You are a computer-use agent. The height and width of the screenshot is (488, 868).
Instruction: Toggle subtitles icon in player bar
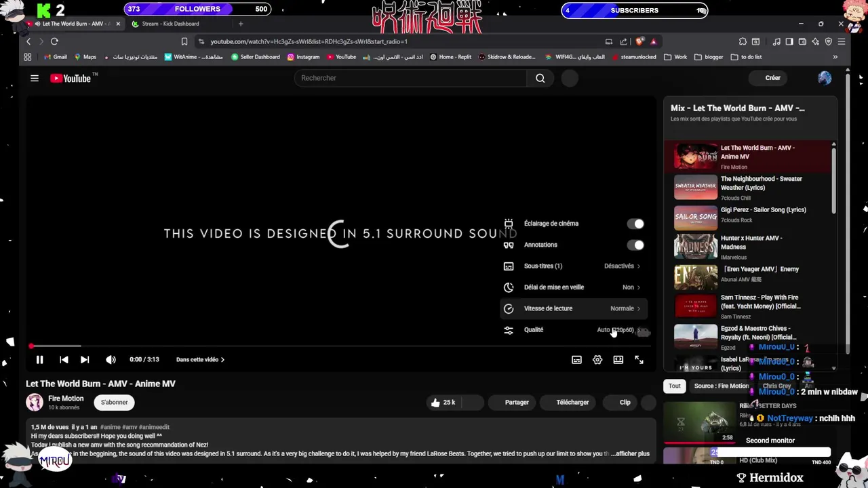pos(576,360)
